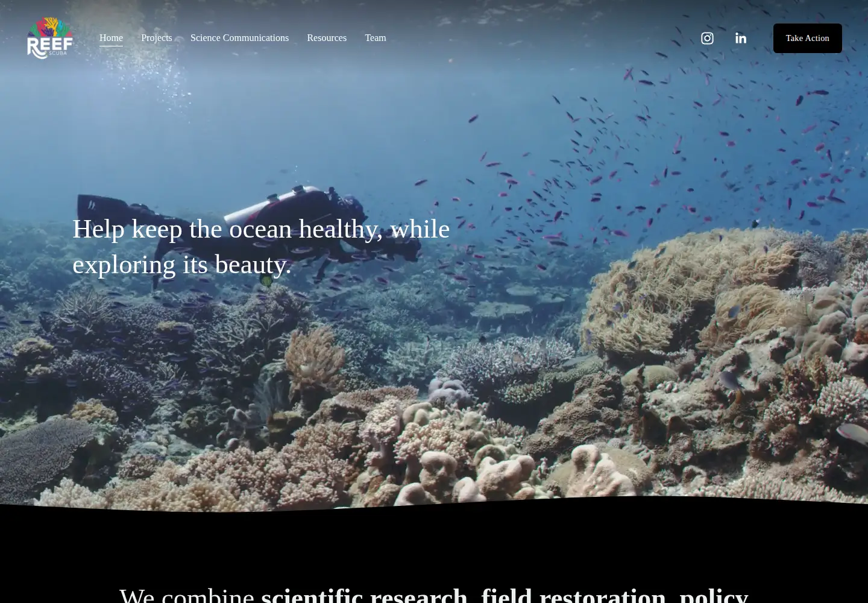Open the Resources menu item
This screenshot has height=603, width=868.
327,38
